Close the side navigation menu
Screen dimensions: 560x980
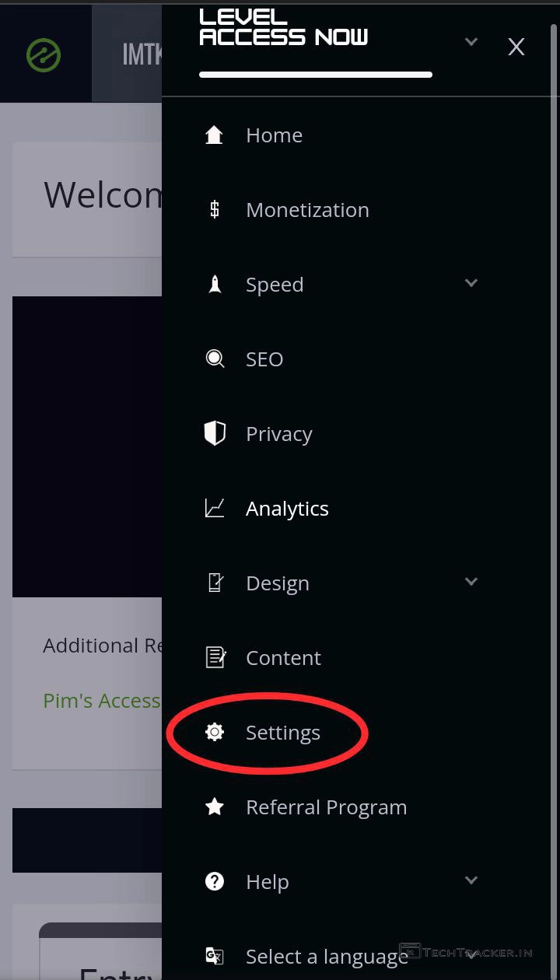click(516, 47)
